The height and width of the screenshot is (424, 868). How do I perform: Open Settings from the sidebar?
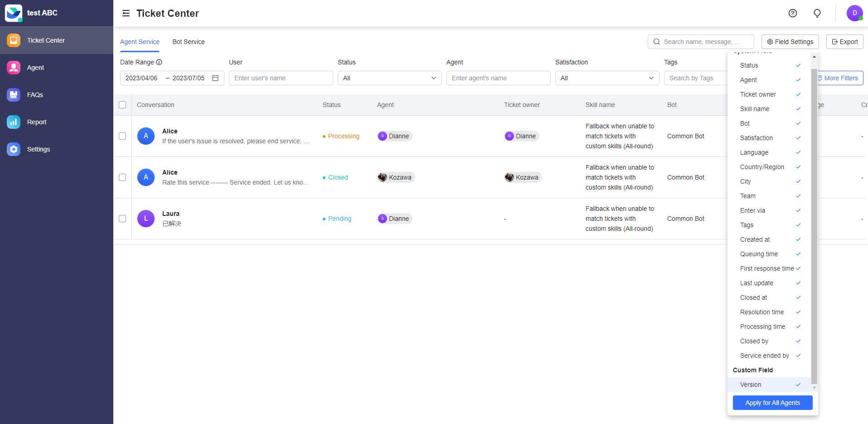coord(38,149)
